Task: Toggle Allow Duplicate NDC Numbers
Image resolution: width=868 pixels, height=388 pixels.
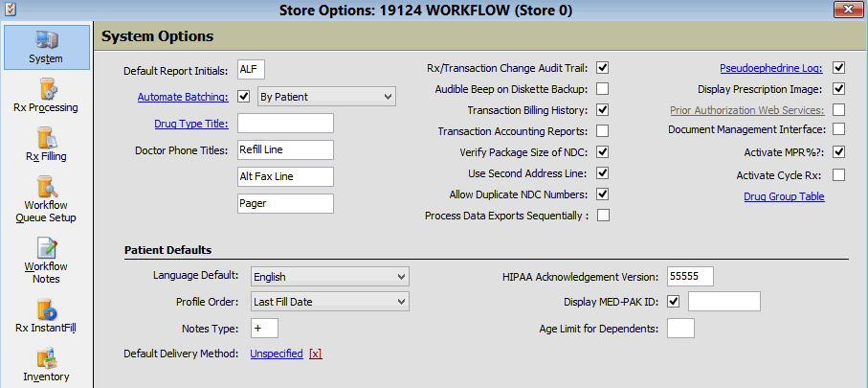Action: coord(603,194)
